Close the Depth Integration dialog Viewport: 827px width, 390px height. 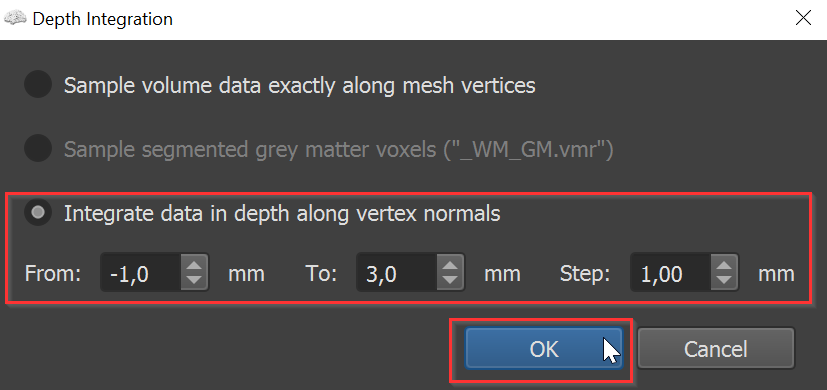[x=803, y=18]
